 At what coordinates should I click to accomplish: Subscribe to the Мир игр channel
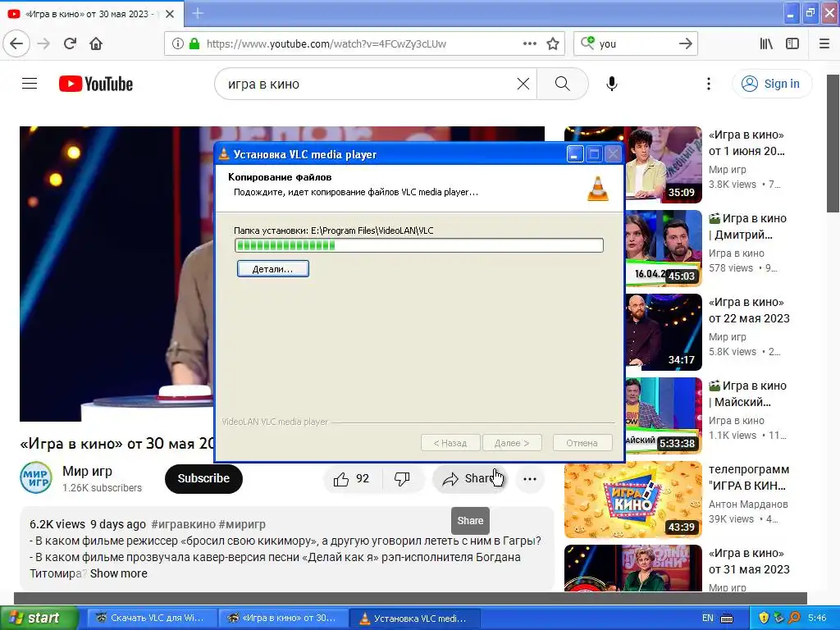click(x=203, y=478)
